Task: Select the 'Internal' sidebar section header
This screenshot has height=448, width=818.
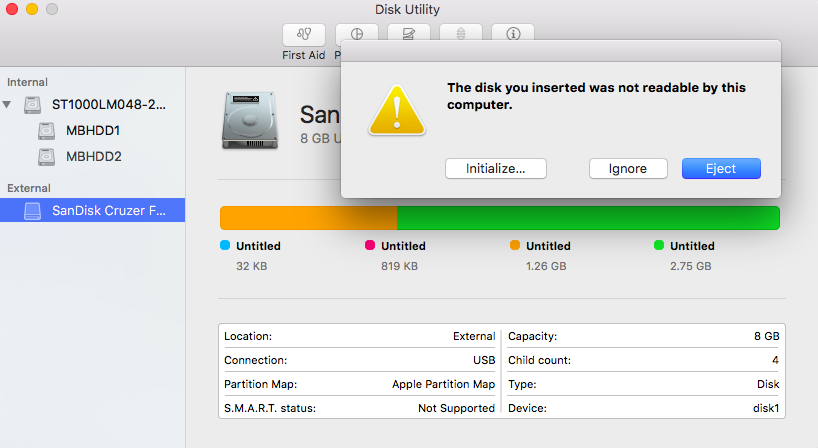Action: [27, 82]
